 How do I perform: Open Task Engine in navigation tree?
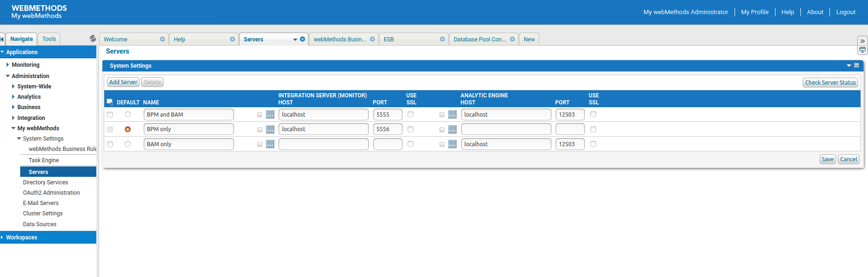coord(44,160)
